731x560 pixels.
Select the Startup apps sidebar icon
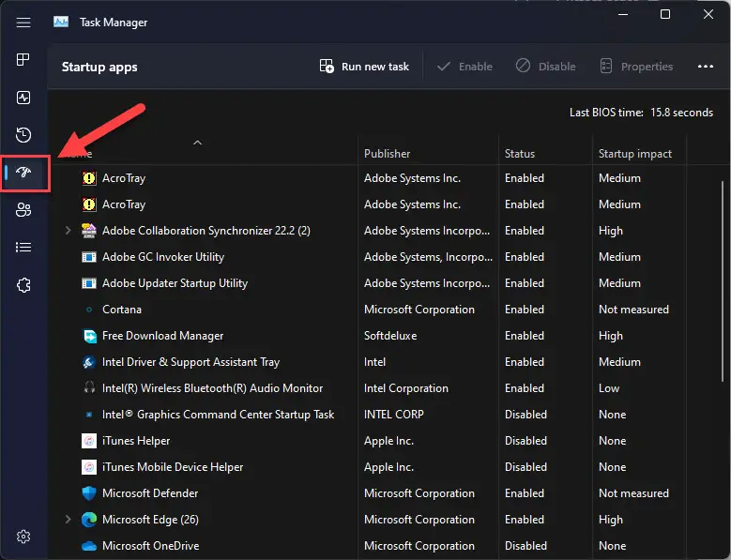pyautogui.click(x=23, y=173)
